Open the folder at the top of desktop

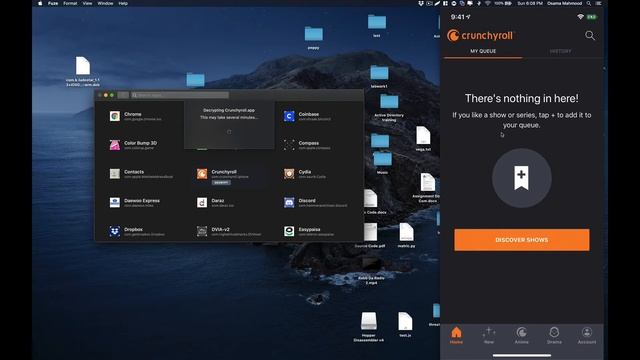(377, 25)
